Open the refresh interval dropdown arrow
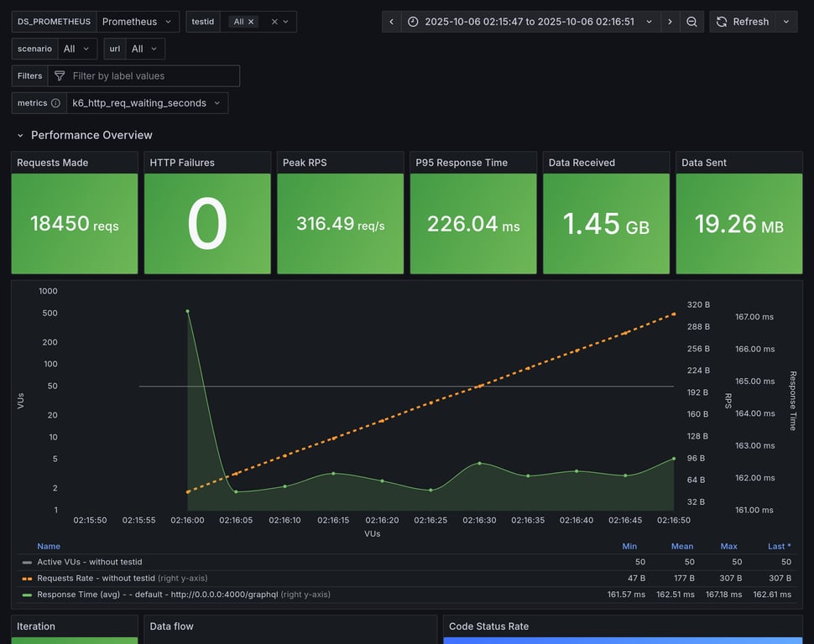 [786, 22]
